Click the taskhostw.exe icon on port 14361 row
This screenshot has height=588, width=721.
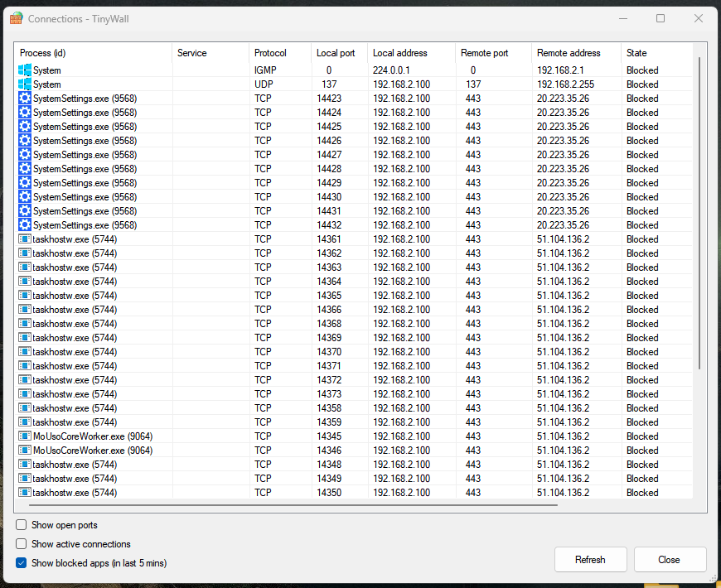click(x=25, y=239)
